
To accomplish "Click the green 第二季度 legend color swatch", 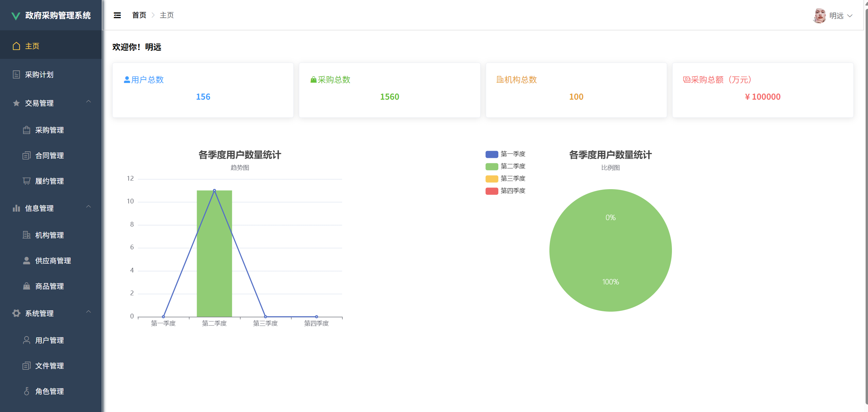I will [492, 166].
